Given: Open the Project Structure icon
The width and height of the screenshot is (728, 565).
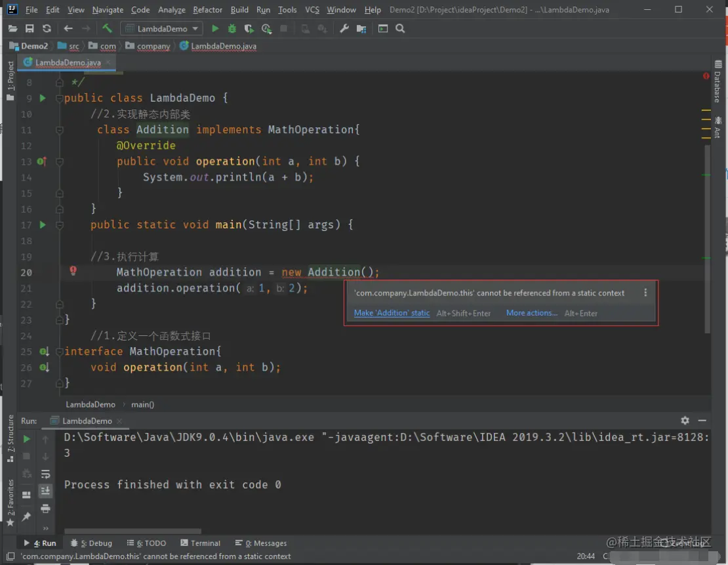Looking at the screenshot, I should tap(361, 29).
